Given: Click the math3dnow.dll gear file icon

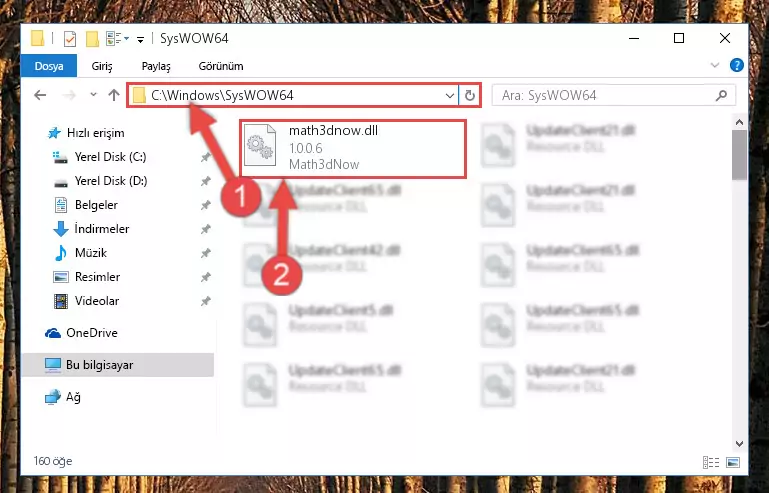Looking at the screenshot, I should click(x=260, y=145).
